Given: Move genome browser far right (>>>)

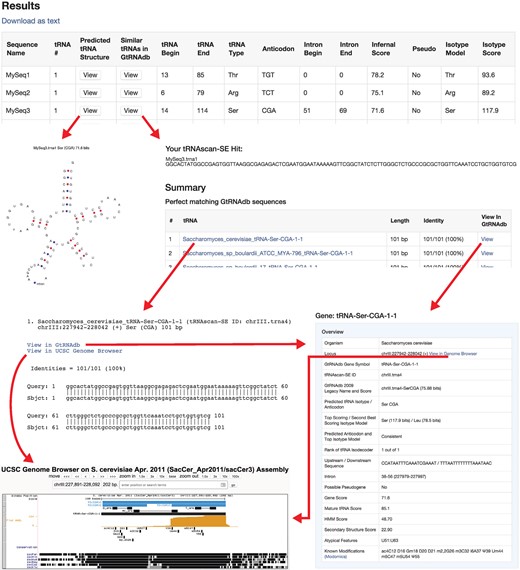Looking at the screenshot, I should (x=113, y=476).
